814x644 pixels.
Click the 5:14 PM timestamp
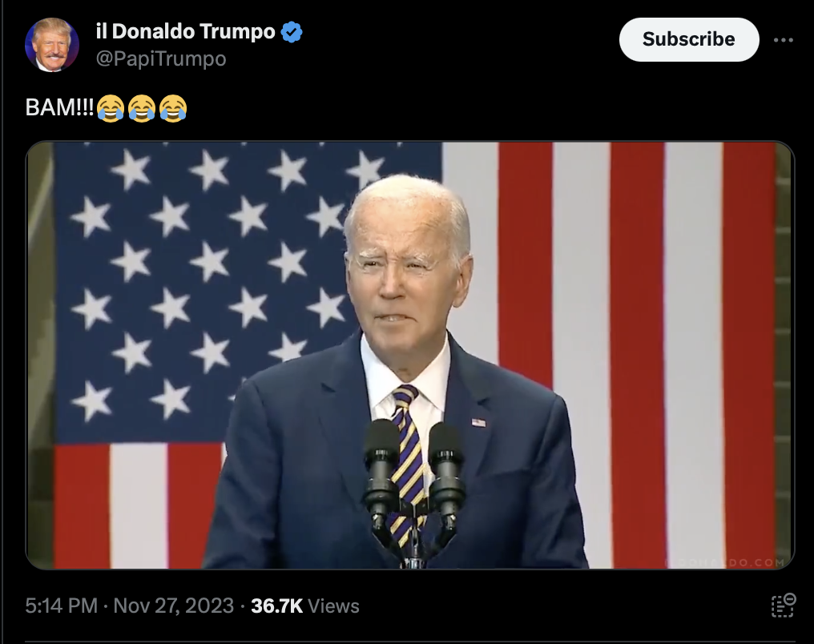coord(61,606)
